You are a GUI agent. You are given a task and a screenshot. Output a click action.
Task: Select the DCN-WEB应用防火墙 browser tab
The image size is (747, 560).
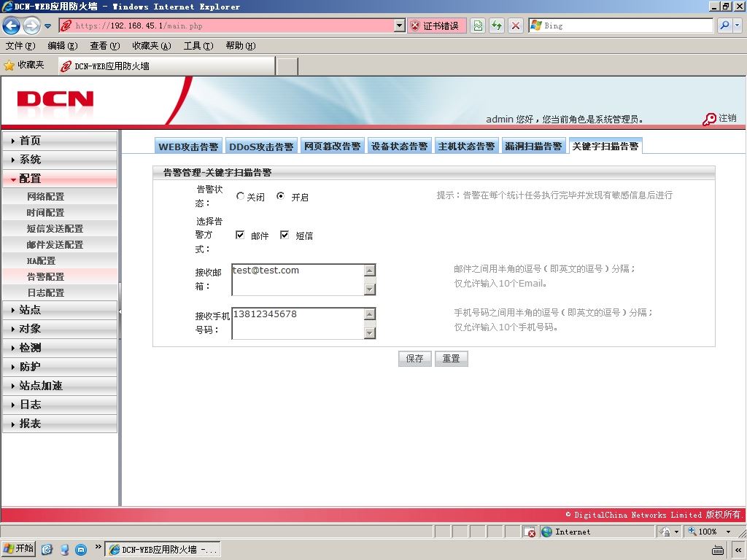click(x=166, y=66)
